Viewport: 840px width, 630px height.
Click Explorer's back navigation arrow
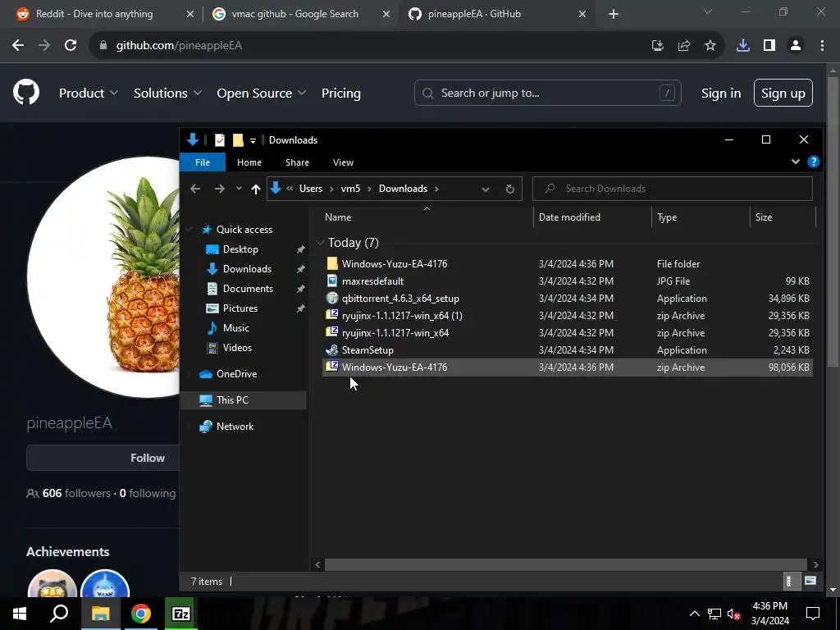coord(195,189)
